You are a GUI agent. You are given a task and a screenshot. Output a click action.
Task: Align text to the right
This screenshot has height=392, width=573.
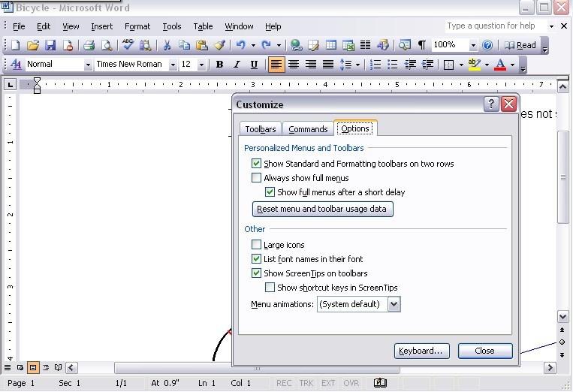coord(311,65)
